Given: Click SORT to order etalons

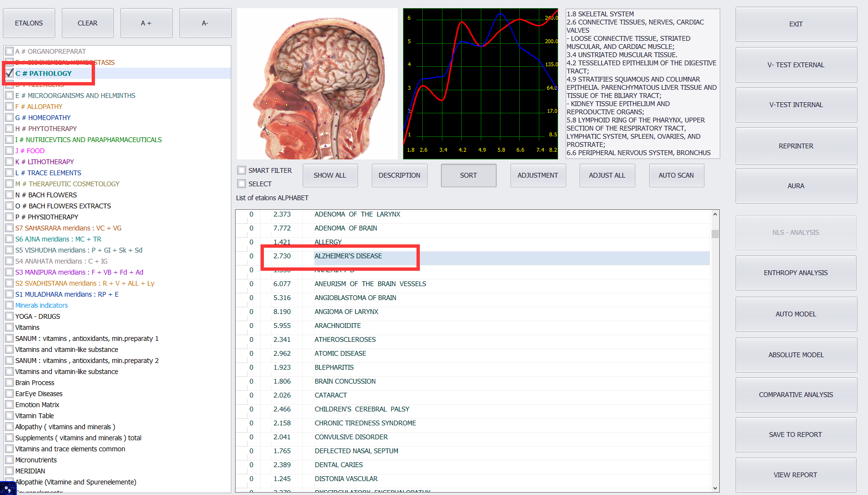Looking at the screenshot, I should click(x=468, y=175).
